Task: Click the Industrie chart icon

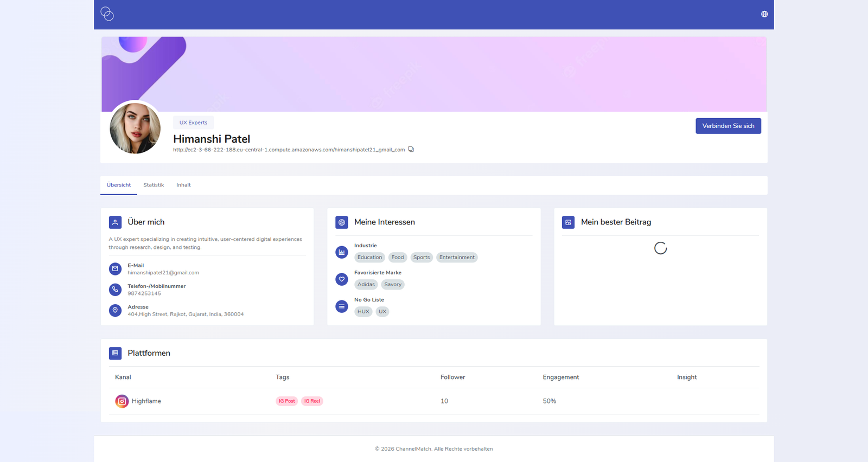Action: point(342,252)
